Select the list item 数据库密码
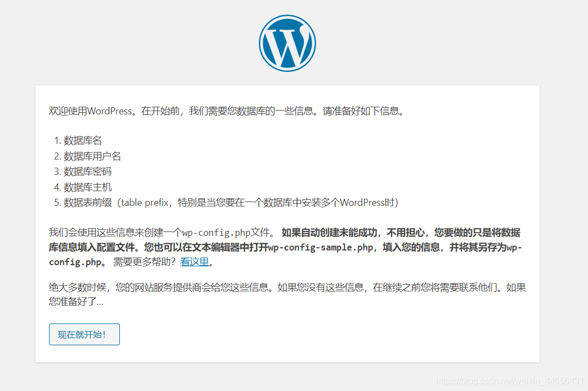The image size is (588, 391). (x=87, y=172)
